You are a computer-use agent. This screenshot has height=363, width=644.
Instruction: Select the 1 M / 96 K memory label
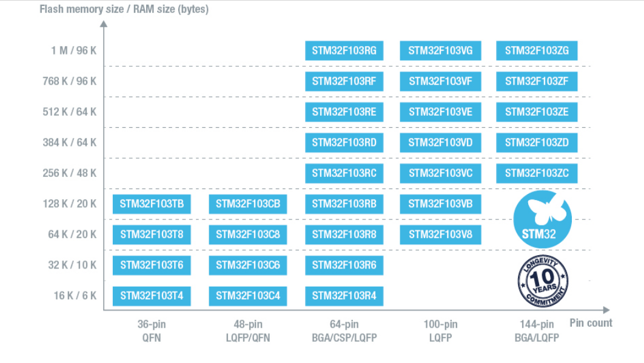[x=73, y=51]
